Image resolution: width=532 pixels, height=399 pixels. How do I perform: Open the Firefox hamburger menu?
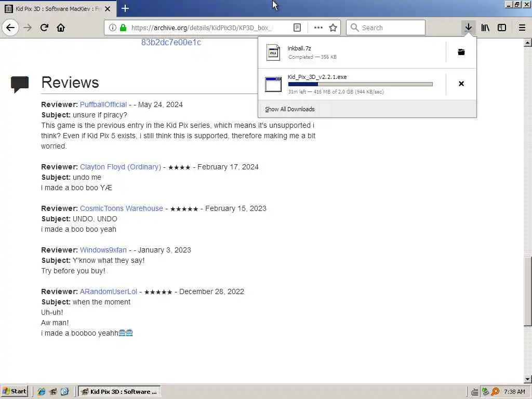click(x=522, y=28)
